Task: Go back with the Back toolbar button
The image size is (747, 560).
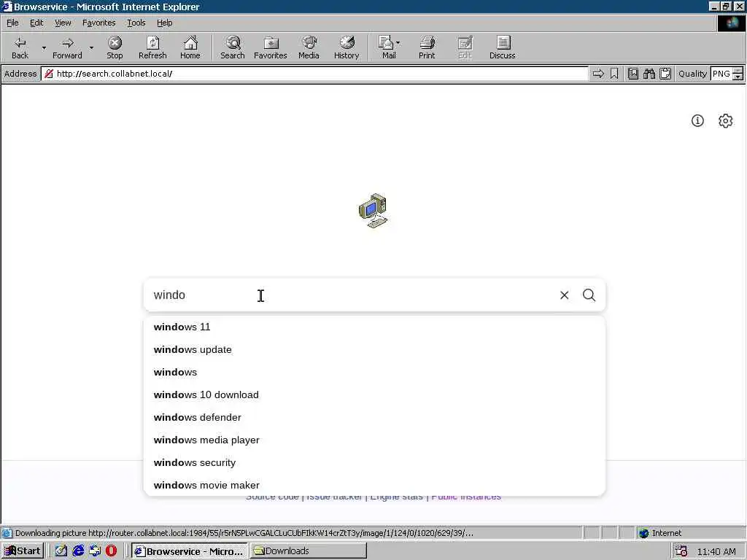Action: [x=20, y=47]
